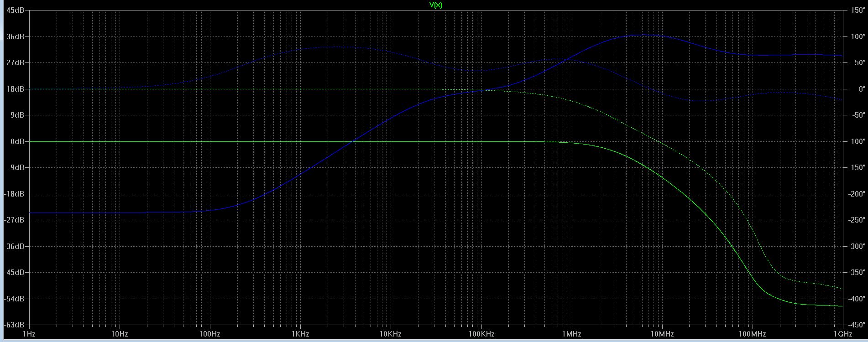Click the -450° phase axis label

(857, 325)
